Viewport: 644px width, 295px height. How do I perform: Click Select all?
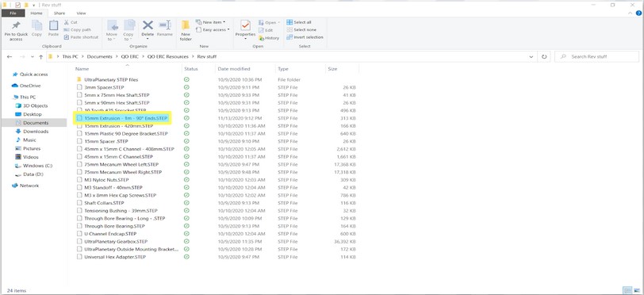[299, 22]
